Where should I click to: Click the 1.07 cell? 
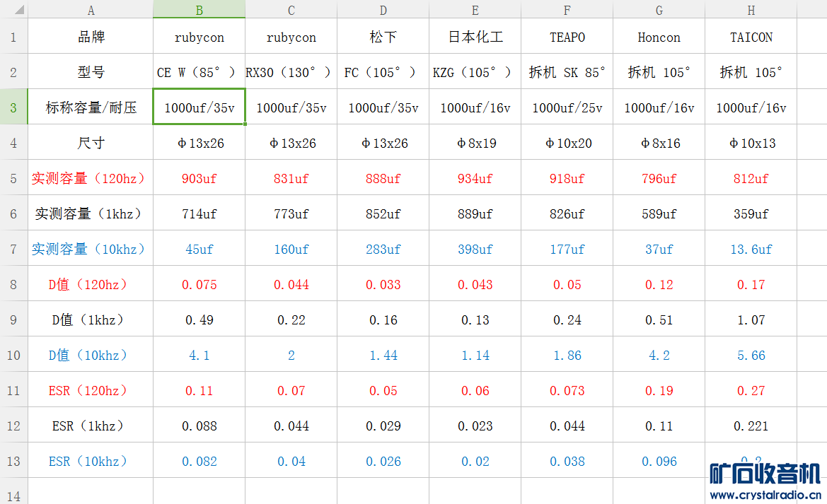point(751,320)
